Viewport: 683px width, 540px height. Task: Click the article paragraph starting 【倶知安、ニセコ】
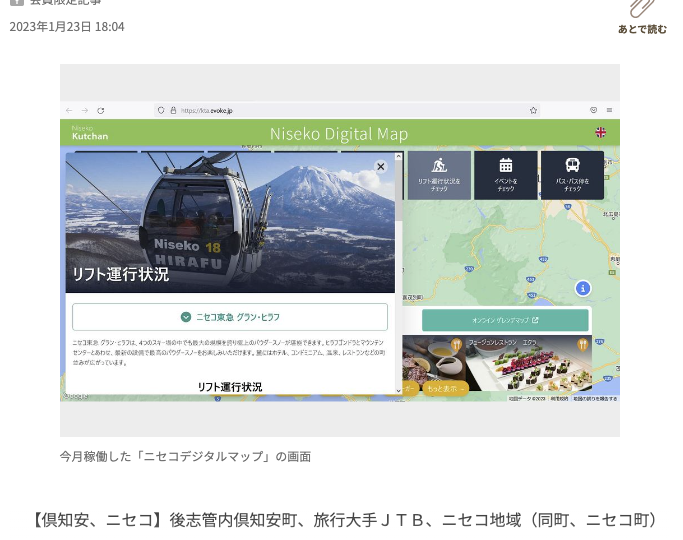point(344,520)
